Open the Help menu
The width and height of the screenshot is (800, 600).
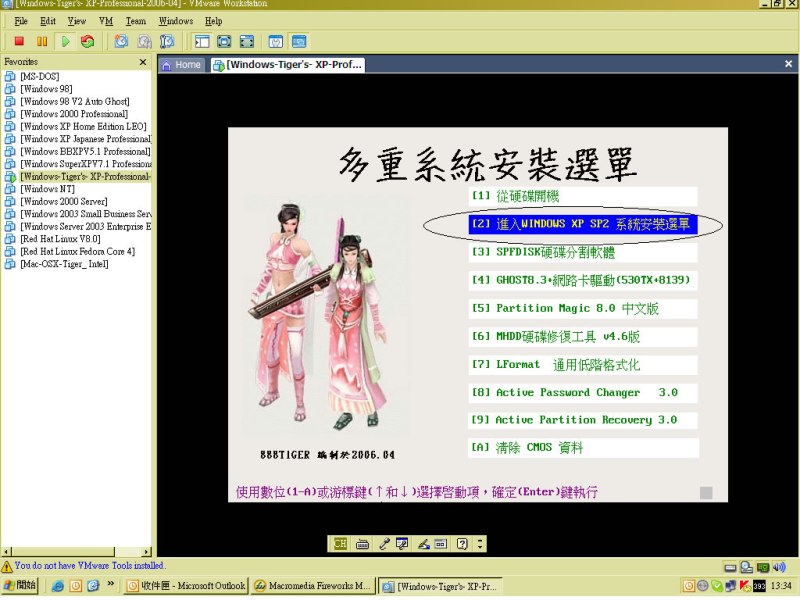(x=214, y=21)
